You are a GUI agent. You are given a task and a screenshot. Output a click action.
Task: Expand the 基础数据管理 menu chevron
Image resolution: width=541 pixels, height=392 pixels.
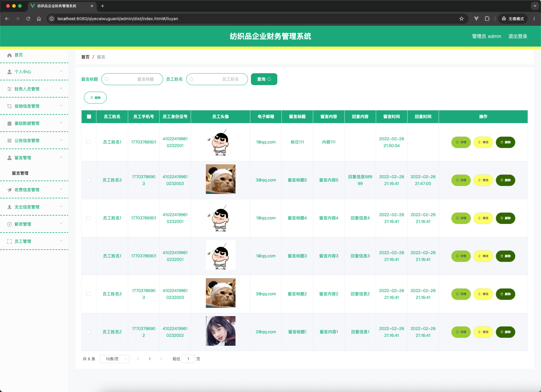pyautogui.click(x=61, y=123)
